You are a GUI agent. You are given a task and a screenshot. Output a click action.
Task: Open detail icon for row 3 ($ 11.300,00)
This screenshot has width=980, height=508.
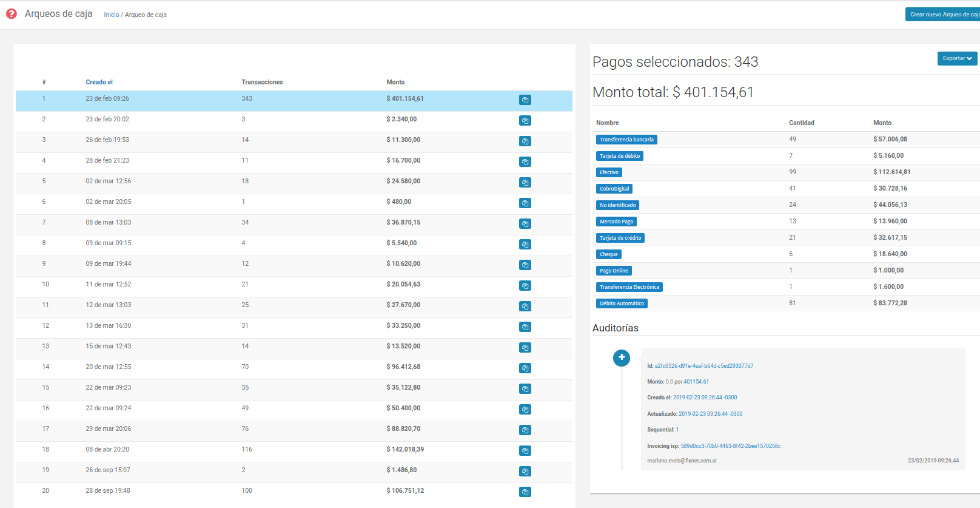point(525,141)
